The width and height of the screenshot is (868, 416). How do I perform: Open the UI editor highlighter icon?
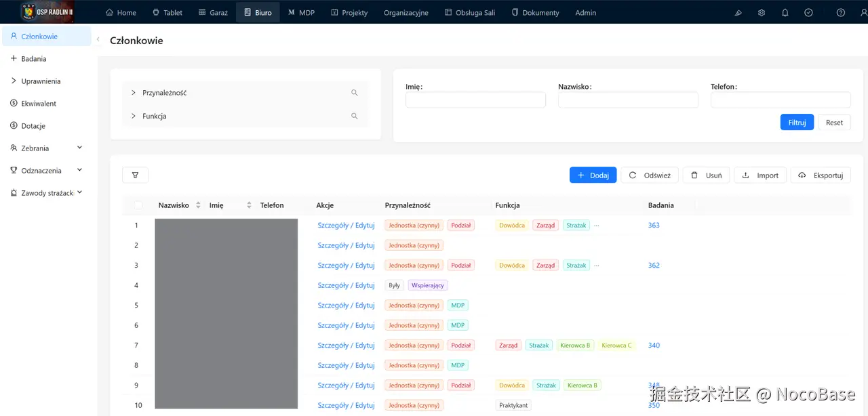(x=738, y=13)
